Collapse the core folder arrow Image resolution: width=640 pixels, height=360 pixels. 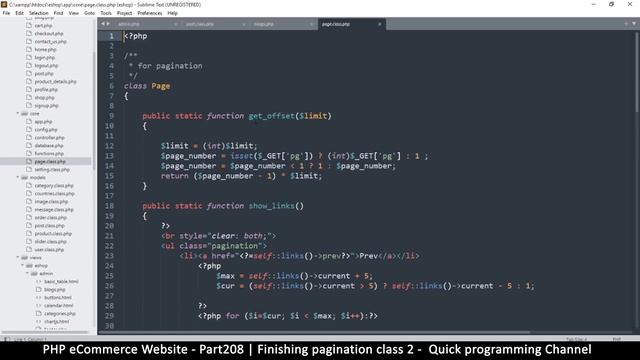tap(18, 113)
